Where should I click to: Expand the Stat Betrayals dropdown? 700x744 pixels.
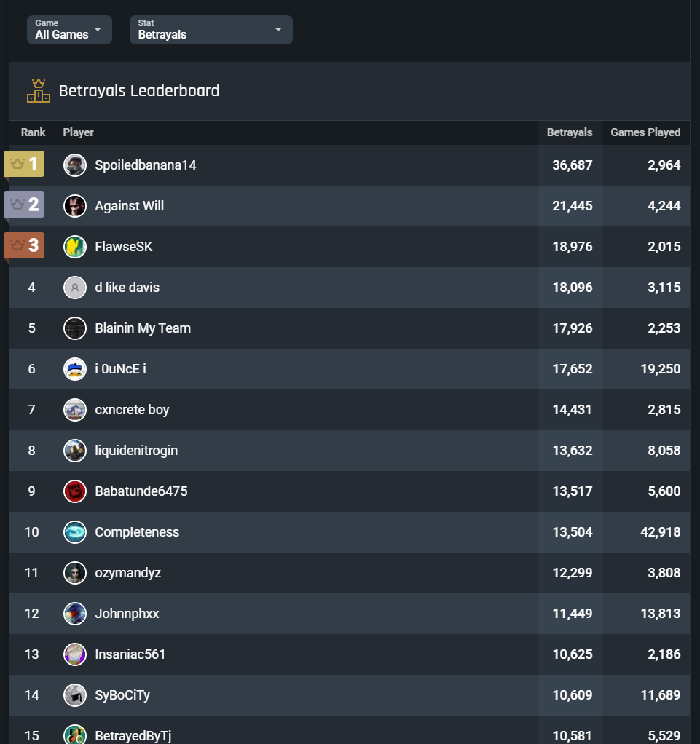click(x=211, y=30)
